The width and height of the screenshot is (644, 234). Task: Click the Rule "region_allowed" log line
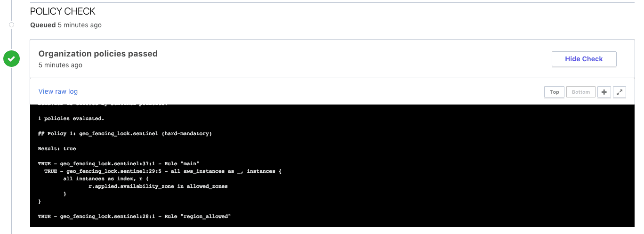[x=134, y=217]
